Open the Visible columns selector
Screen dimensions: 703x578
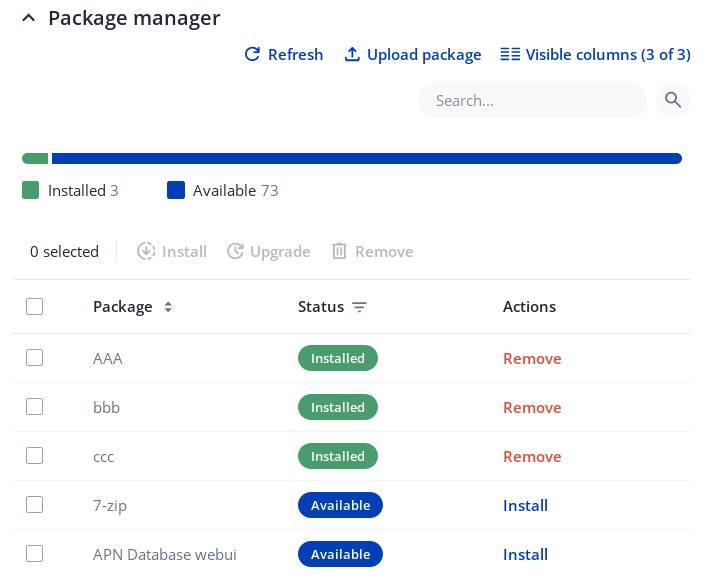(x=595, y=55)
